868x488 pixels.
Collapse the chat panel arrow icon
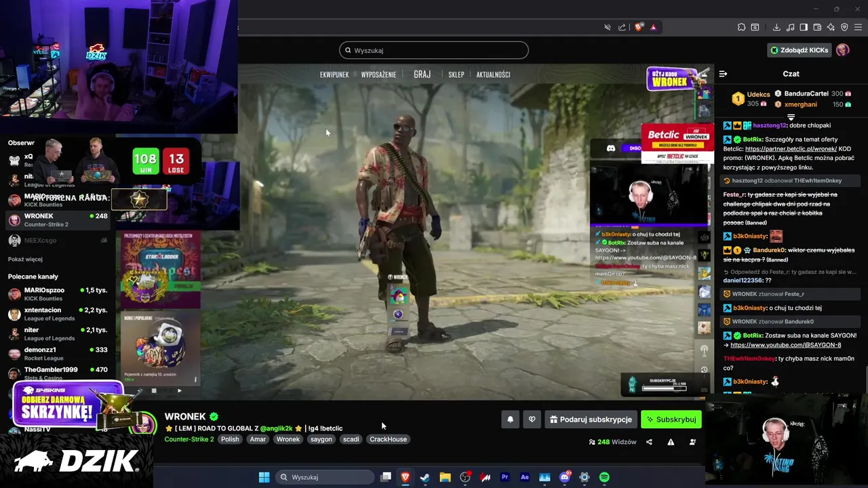[723, 74]
